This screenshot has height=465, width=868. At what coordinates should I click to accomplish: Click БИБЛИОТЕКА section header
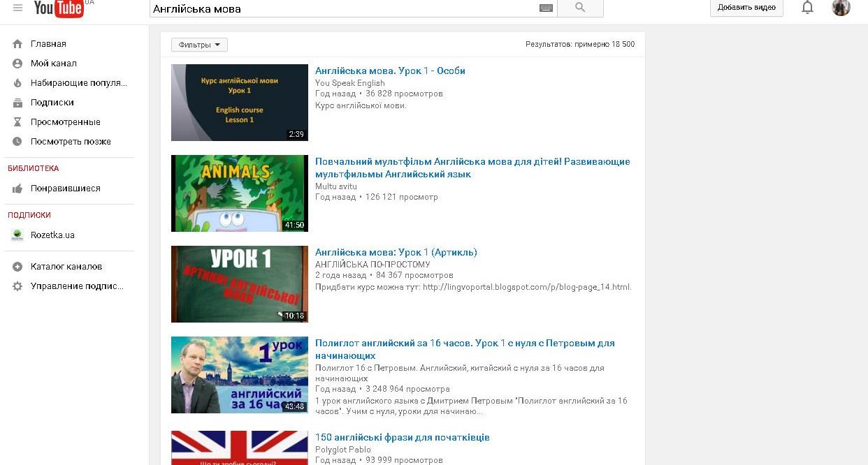click(34, 168)
